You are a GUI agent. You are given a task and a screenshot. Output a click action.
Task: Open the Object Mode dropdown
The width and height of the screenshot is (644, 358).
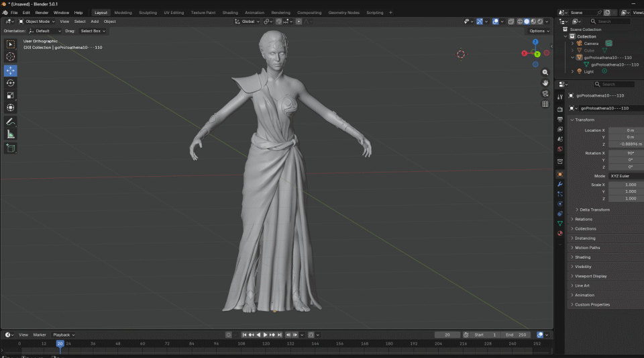[36, 21]
